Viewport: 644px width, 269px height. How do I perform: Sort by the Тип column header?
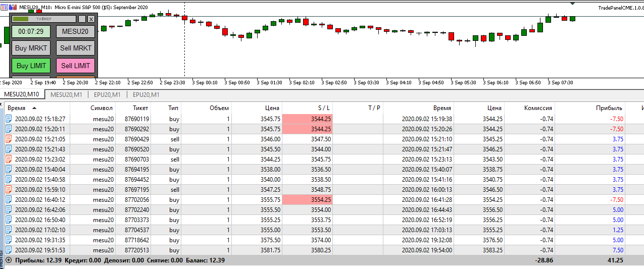[x=174, y=108]
